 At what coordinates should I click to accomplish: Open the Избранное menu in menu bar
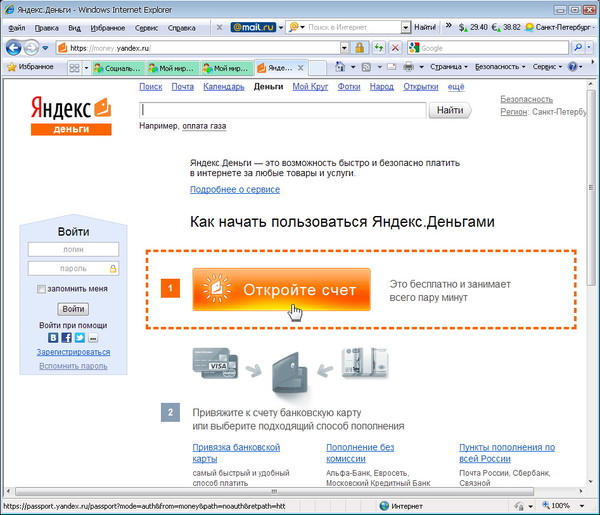click(108, 28)
